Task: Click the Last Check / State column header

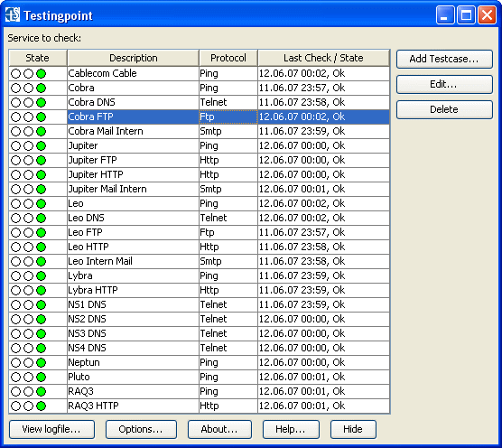Action: click(x=323, y=58)
